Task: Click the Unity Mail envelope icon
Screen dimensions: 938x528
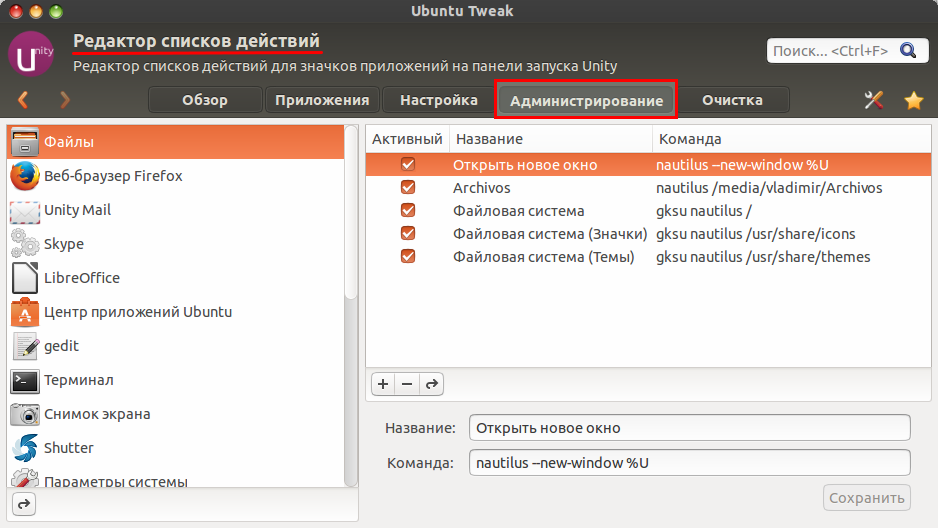Action: pos(25,210)
